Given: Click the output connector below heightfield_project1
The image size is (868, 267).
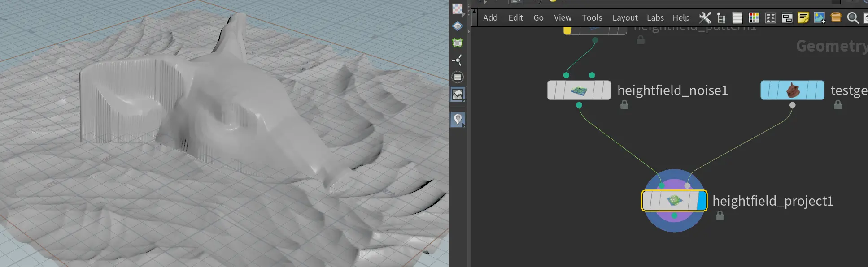Looking at the screenshot, I should coord(674,215).
